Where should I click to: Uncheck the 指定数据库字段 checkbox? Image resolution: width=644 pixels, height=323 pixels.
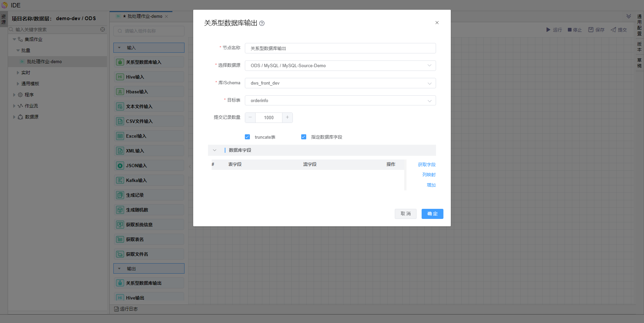[x=304, y=137]
